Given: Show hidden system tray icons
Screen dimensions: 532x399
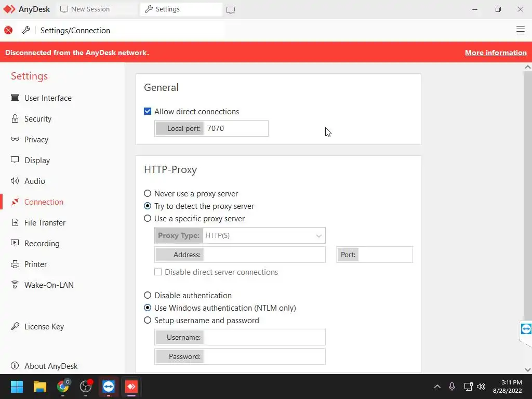Looking at the screenshot, I should (437, 387).
